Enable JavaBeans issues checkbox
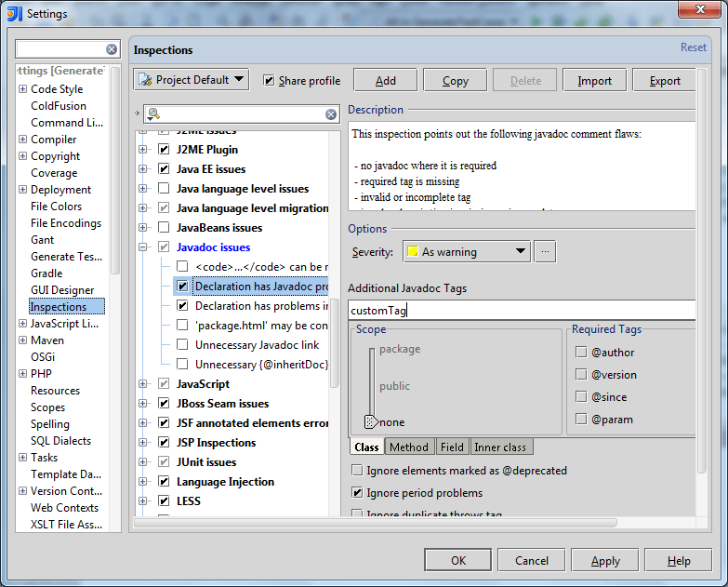The image size is (728, 587). [164, 227]
